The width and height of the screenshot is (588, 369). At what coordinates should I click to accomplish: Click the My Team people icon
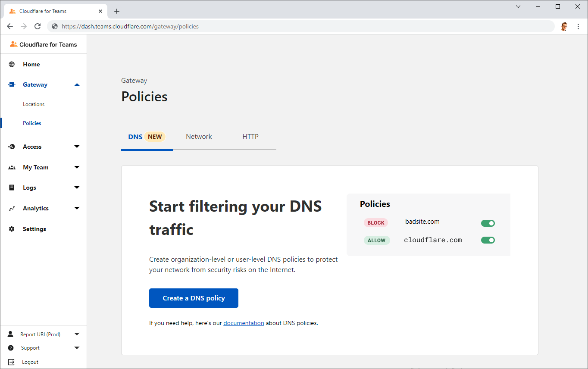click(12, 168)
